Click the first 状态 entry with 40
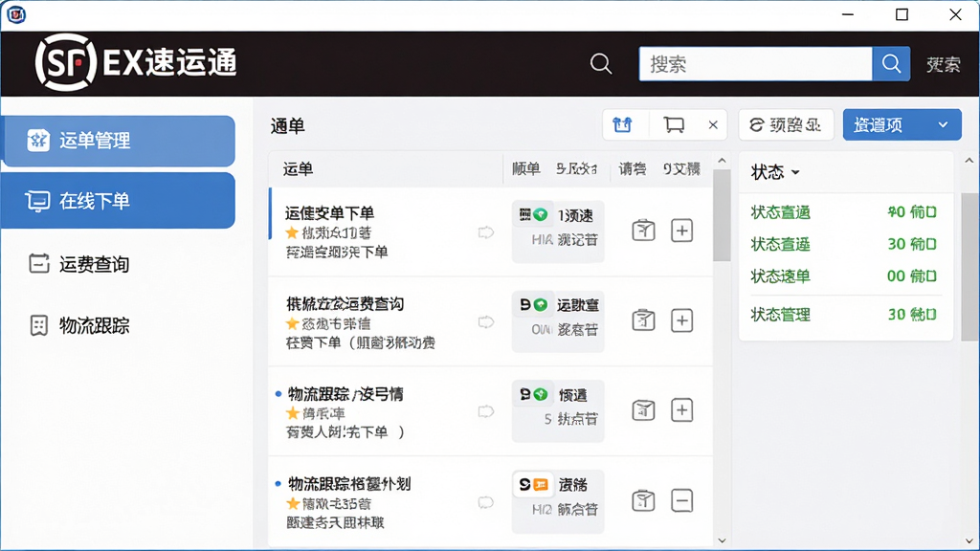Screen dimensions: 980x551 [844, 212]
